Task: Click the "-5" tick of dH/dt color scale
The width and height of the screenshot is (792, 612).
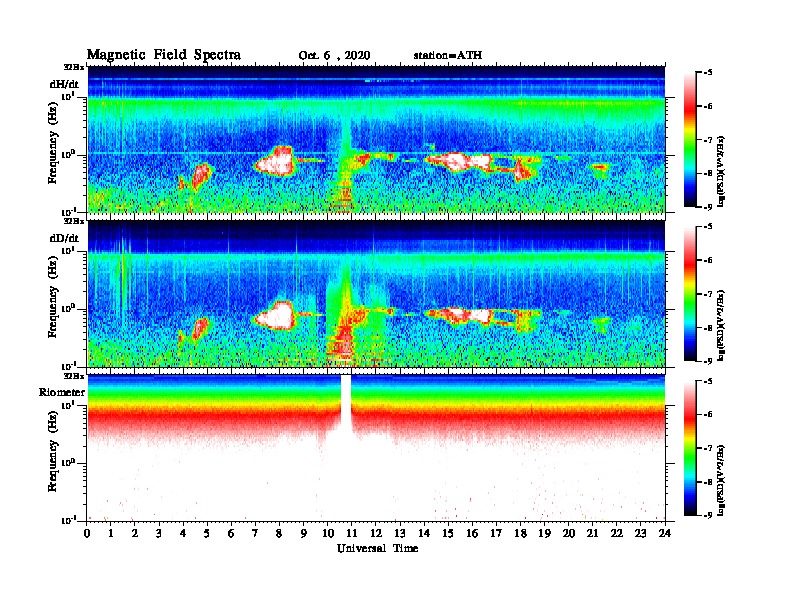Action: [709, 72]
